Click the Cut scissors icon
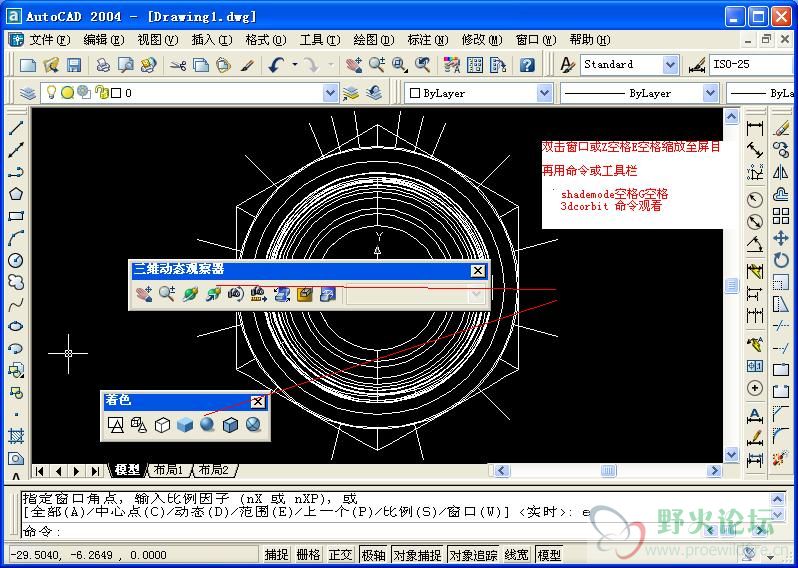The image size is (798, 568). 178,65
